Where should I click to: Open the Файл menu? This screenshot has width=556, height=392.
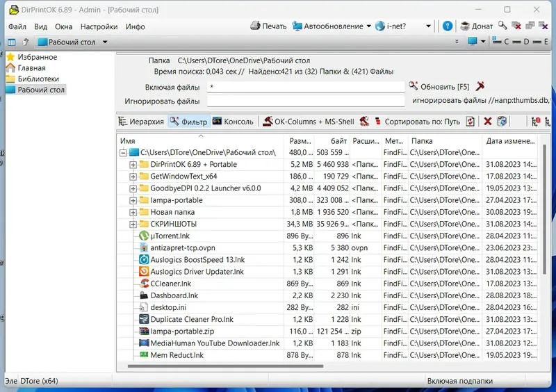click(x=17, y=26)
